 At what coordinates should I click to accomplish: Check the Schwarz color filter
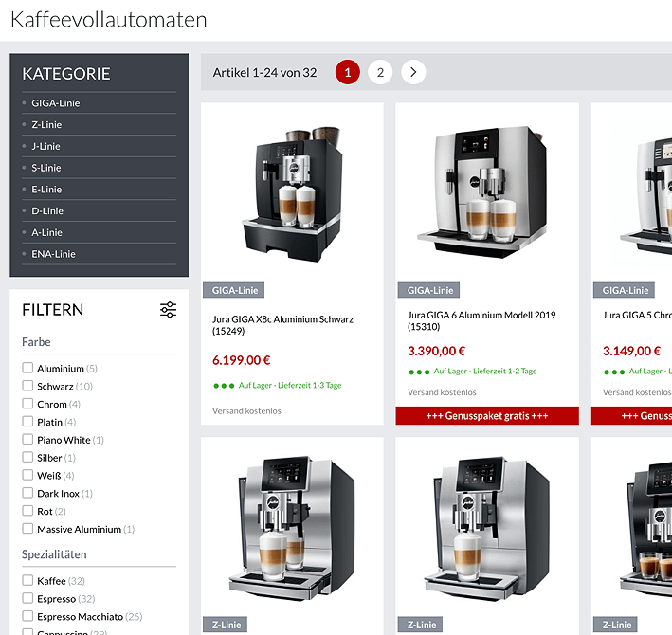click(27, 386)
